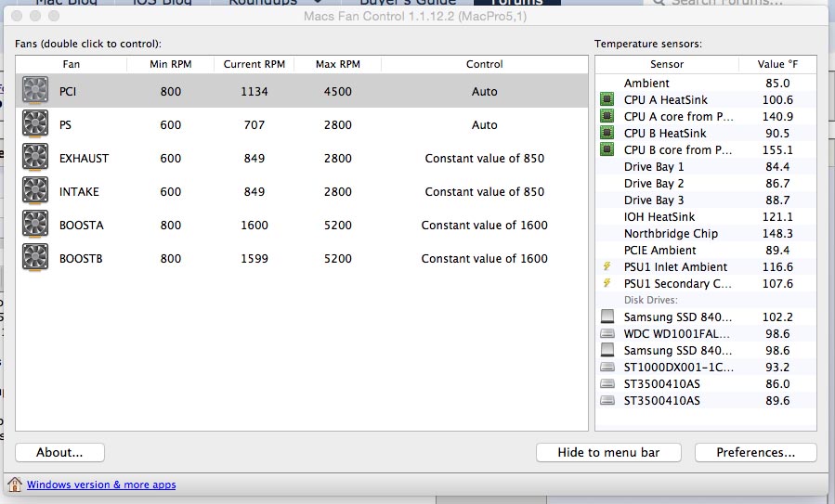Click the ST1000DX001 drive icon
This screenshot has width=835, height=504.
pos(607,367)
